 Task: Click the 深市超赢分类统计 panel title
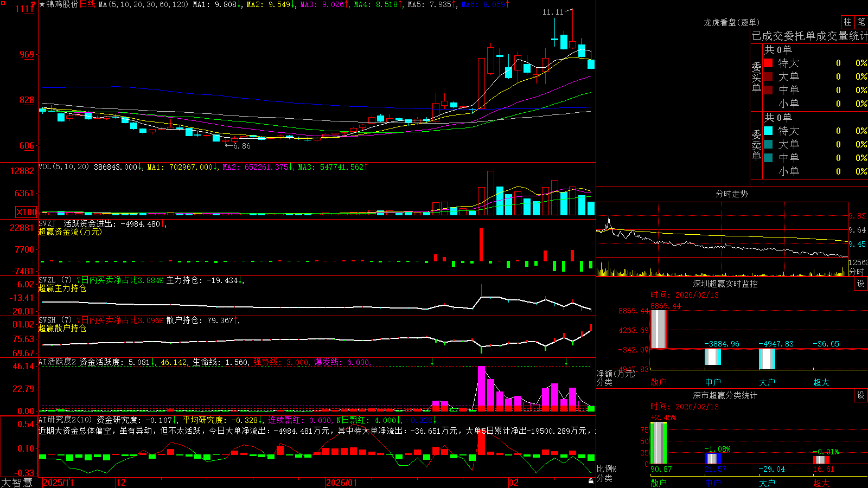(x=725, y=395)
